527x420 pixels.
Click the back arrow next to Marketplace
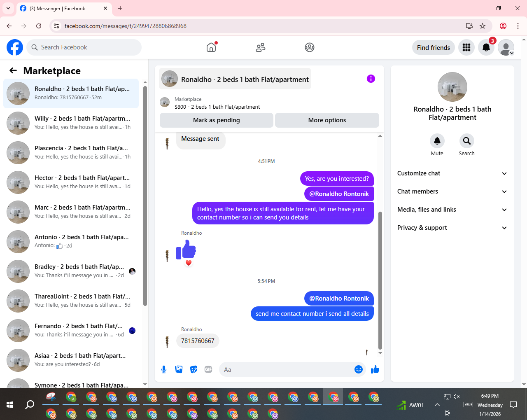(13, 70)
